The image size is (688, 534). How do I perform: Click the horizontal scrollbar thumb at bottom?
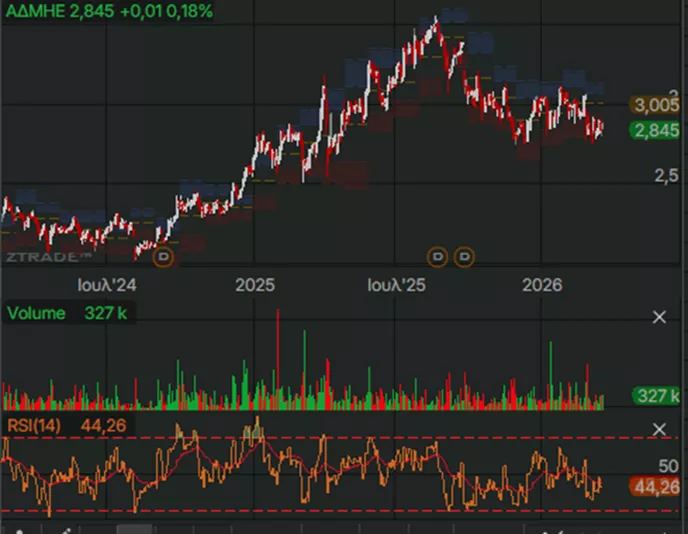(134, 529)
